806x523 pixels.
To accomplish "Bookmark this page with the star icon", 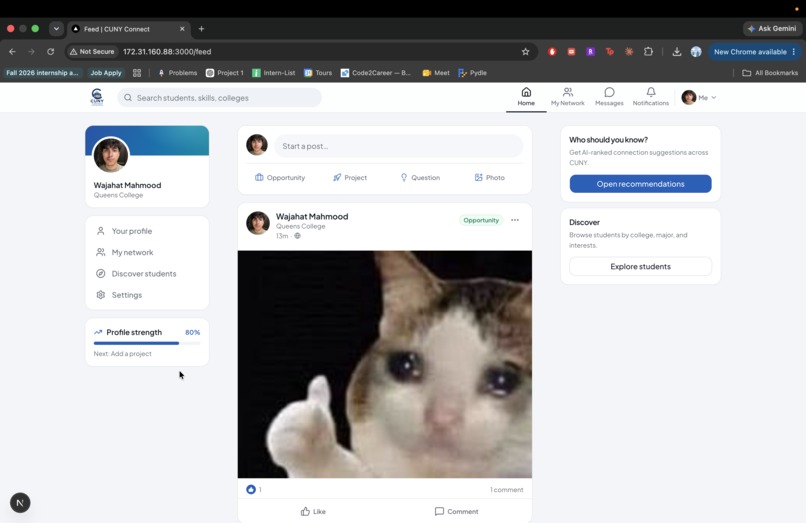I will tap(525, 51).
